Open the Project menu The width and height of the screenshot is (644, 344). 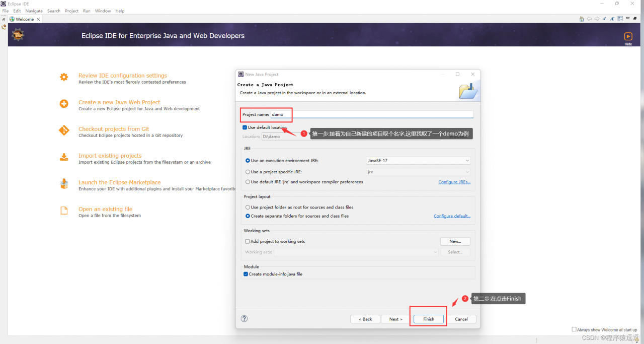[x=72, y=11]
